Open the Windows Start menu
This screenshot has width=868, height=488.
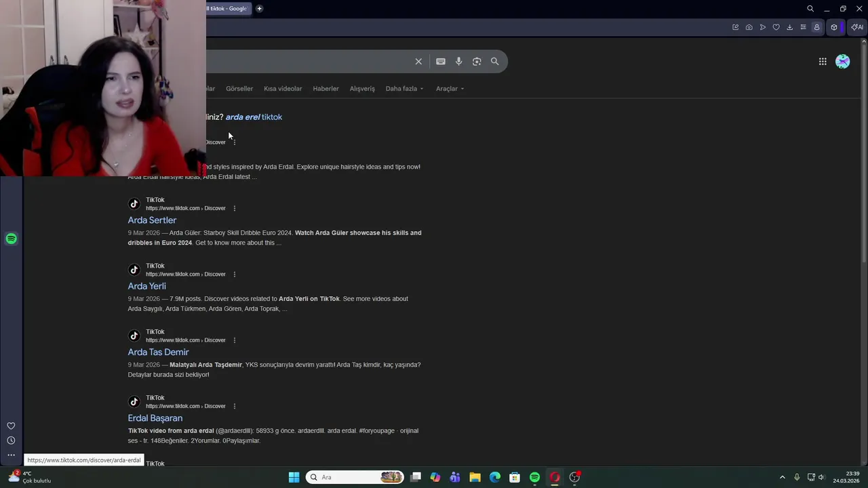coord(294,477)
